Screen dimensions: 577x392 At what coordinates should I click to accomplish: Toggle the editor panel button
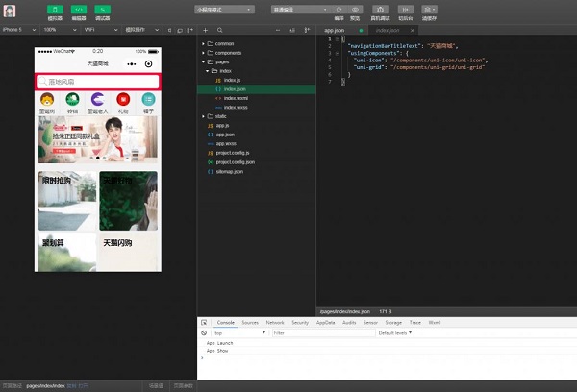coord(78,9)
